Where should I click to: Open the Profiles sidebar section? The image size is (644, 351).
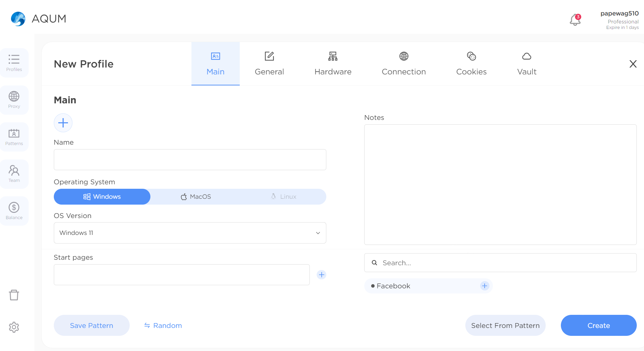pyautogui.click(x=14, y=63)
